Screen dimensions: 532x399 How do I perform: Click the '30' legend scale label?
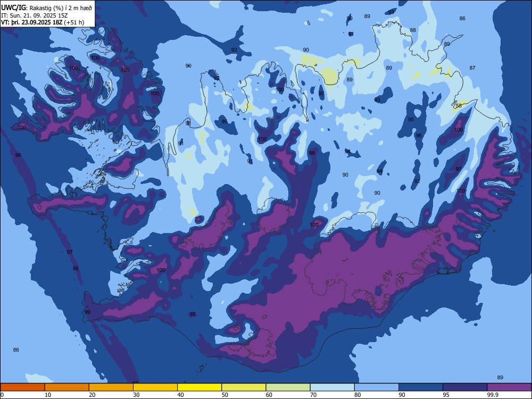pos(136,395)
